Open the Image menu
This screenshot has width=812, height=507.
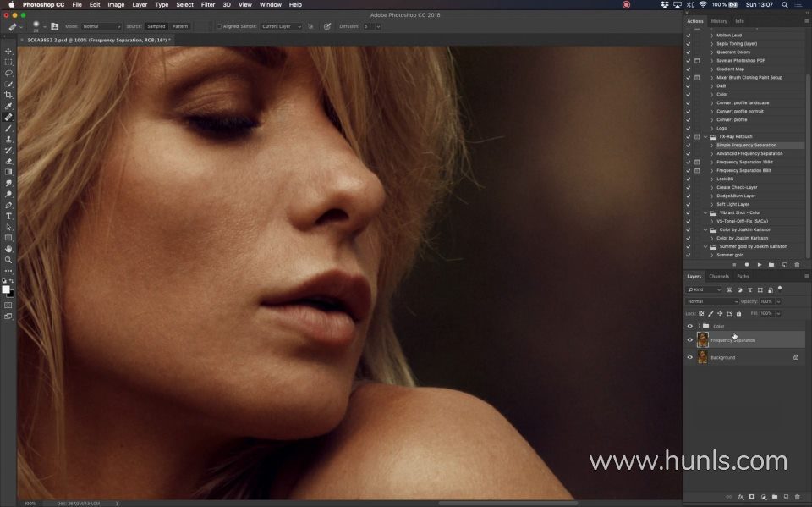pyautogui.click(x=116, y=5)
